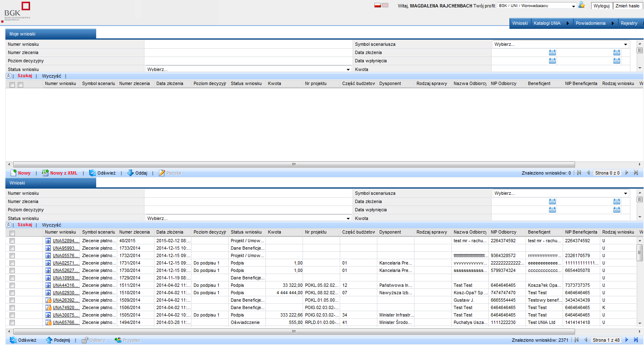Image resolution: width=644 pixels, height=345 pixels.
Task: Open Rejestry menu item
Action: point(629,23)
